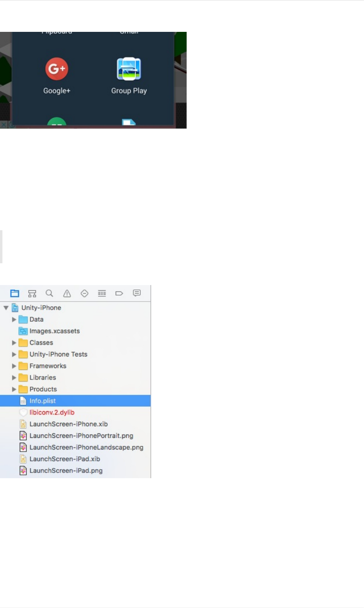Expand the Data folder triangle

pyautogui.click(x=14, y=319)
